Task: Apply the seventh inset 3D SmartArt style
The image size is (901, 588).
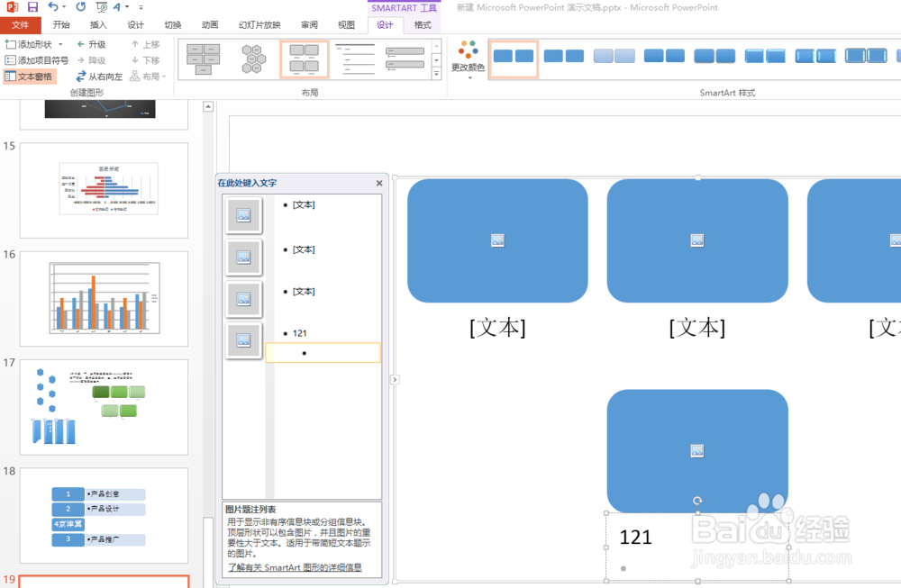Action: (815, 56)
